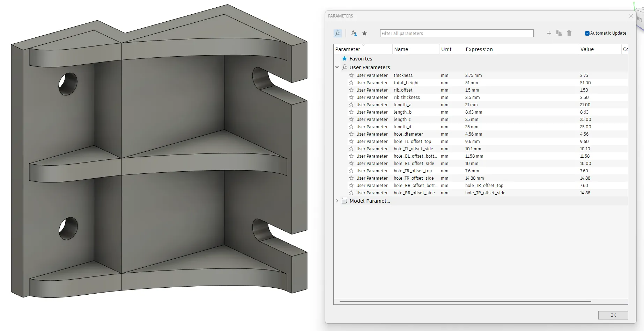
Task: Click the Expression column header
Action: point(479,49)
